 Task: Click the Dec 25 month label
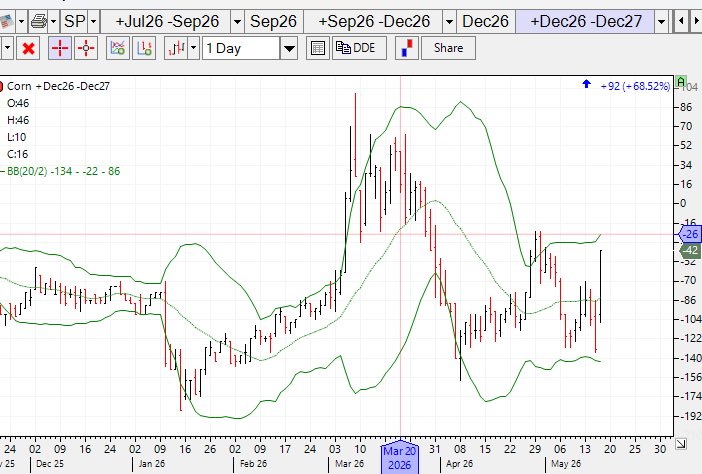coord(50,464)
